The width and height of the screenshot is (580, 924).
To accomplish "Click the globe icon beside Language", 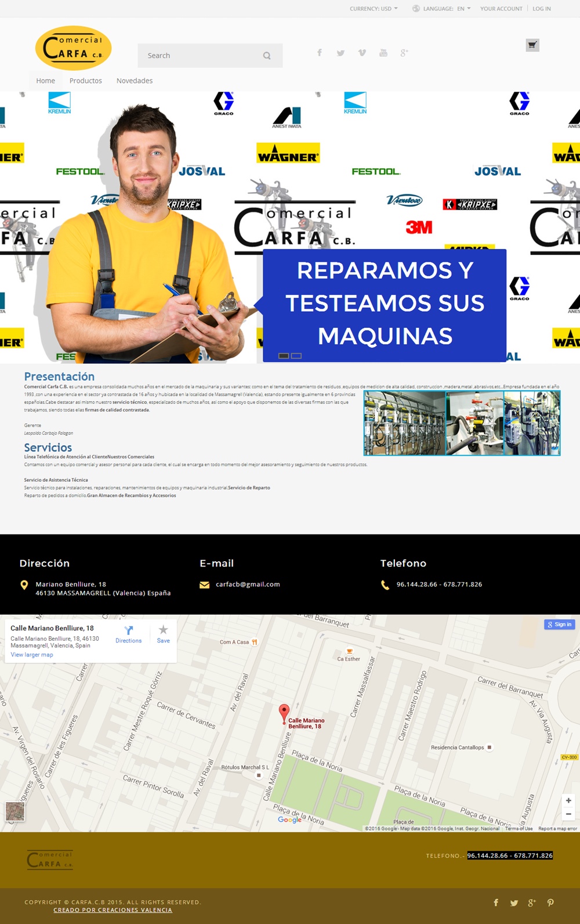I will [x=416, y=9].
